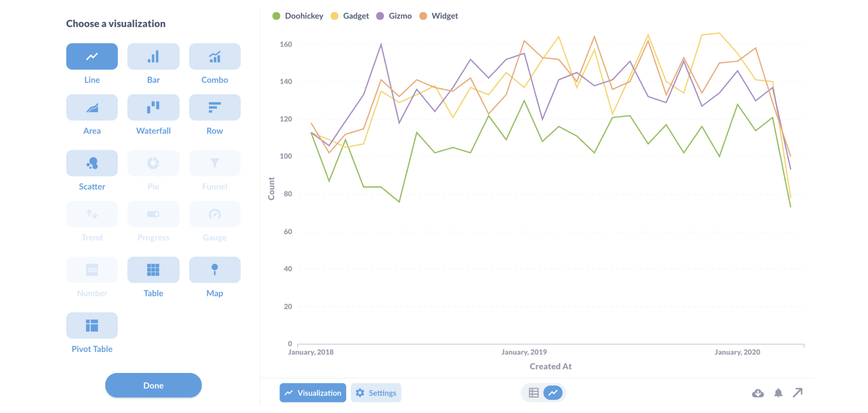Viewport: 868px width, 413px height.
Task: Click the Choose a visualization heading
Action: 116,24
